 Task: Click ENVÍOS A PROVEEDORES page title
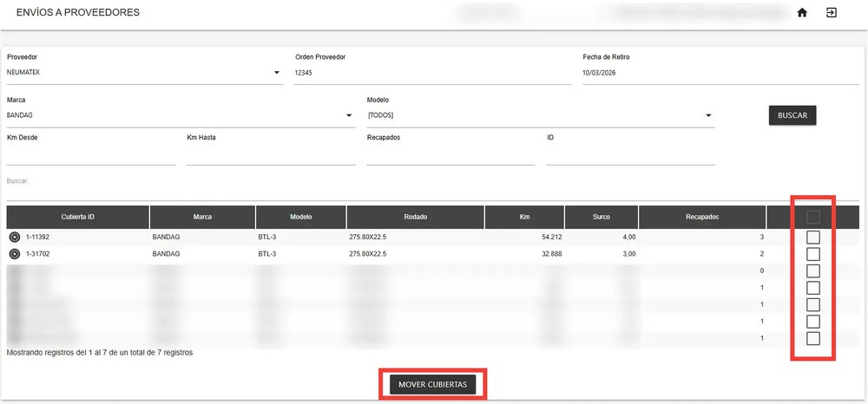coord(78,12)
